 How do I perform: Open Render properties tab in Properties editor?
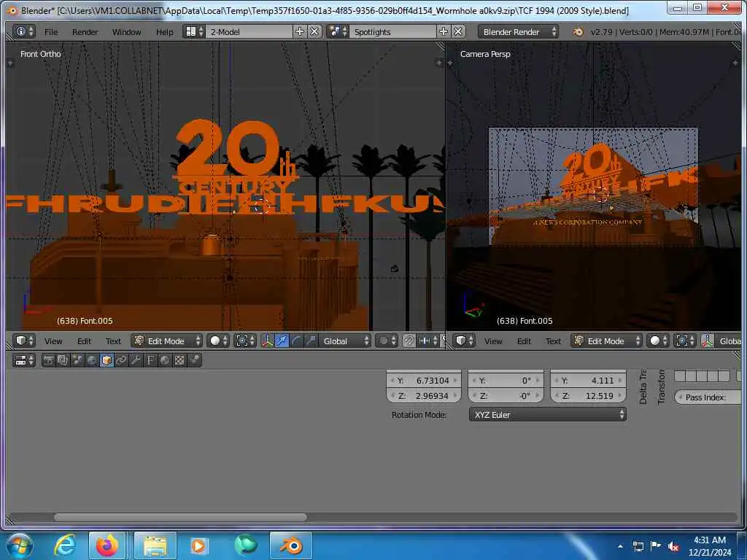48,360
